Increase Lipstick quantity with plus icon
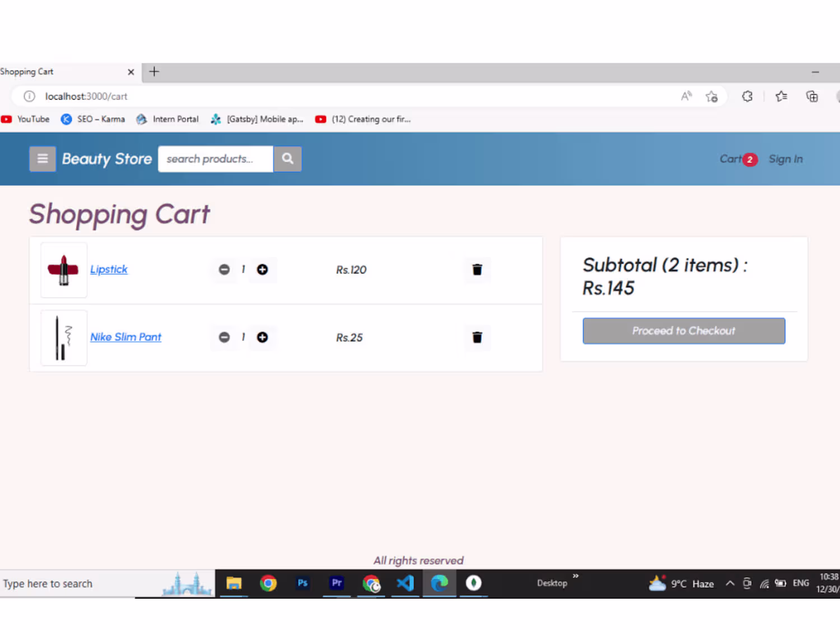Image resolution: width=840 pixels, height=630 pixels. pos(262,270)
